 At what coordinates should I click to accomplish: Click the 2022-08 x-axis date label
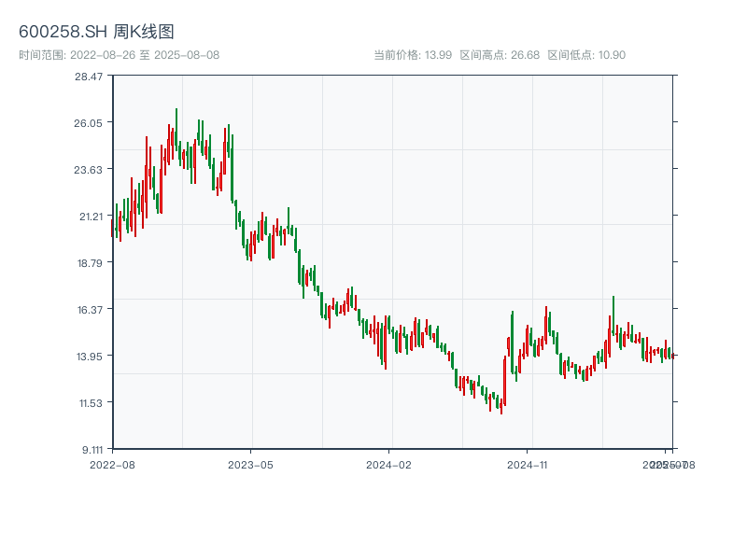[x=112, y=464]
